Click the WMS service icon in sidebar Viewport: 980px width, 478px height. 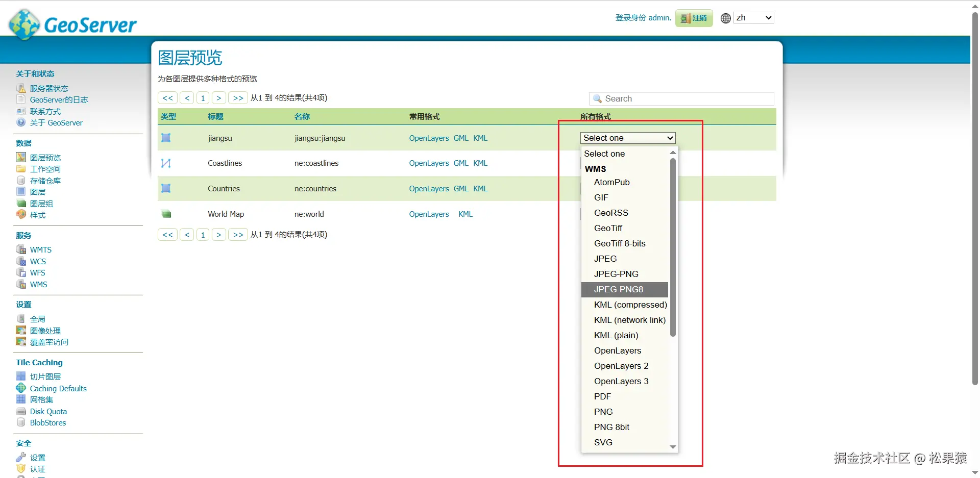[21, 284]
